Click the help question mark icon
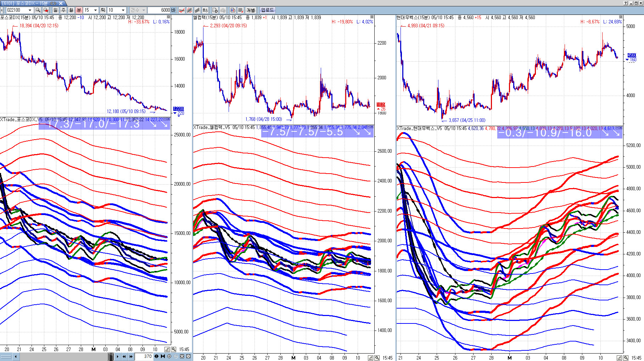The width and height of the screenshot is (644, 361). pos(626,3)
